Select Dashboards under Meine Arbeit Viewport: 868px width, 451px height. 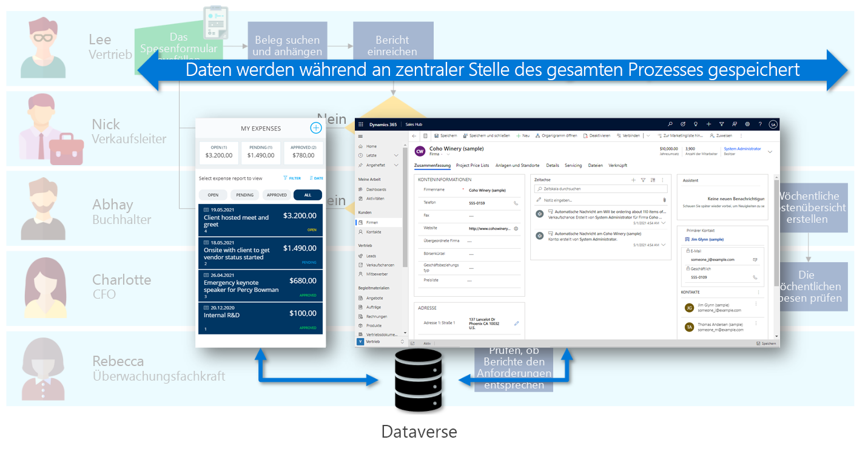[377, 189]
